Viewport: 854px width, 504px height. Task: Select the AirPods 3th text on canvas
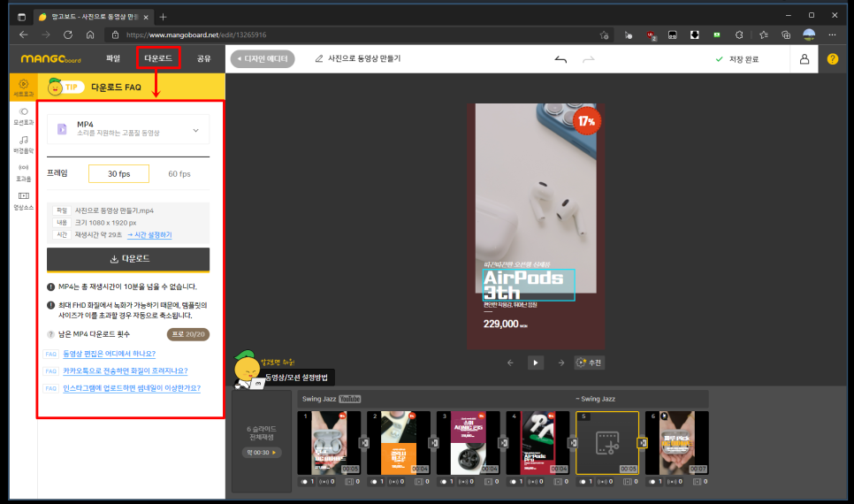click(529, 285)
